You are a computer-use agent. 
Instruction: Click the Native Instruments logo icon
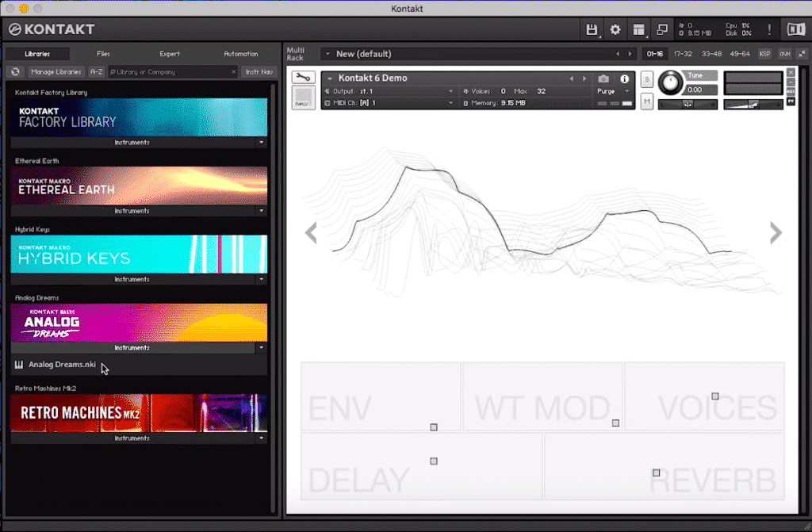[796, 29]
